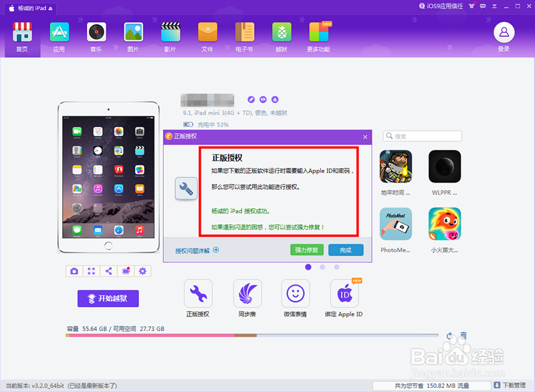Open the 授权问题详解 link

click(x=197, y=250)
